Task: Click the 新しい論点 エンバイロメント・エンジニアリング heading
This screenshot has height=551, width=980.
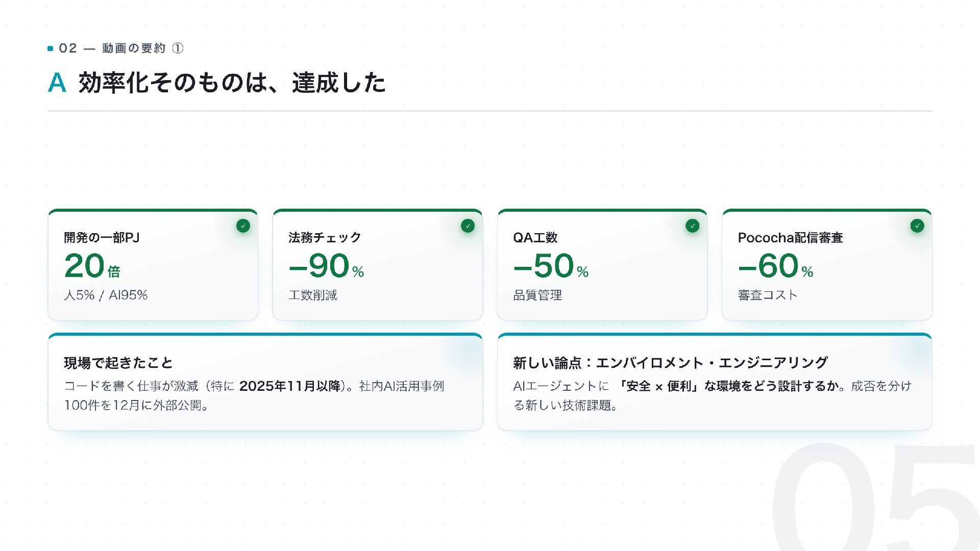Action: 670,363
